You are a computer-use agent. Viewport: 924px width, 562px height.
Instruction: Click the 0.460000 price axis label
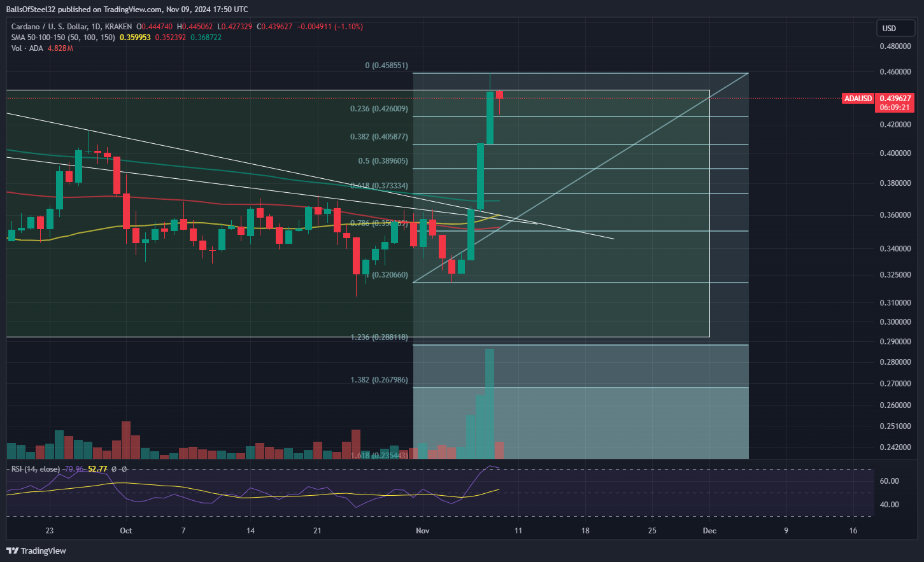coord(895,72)
